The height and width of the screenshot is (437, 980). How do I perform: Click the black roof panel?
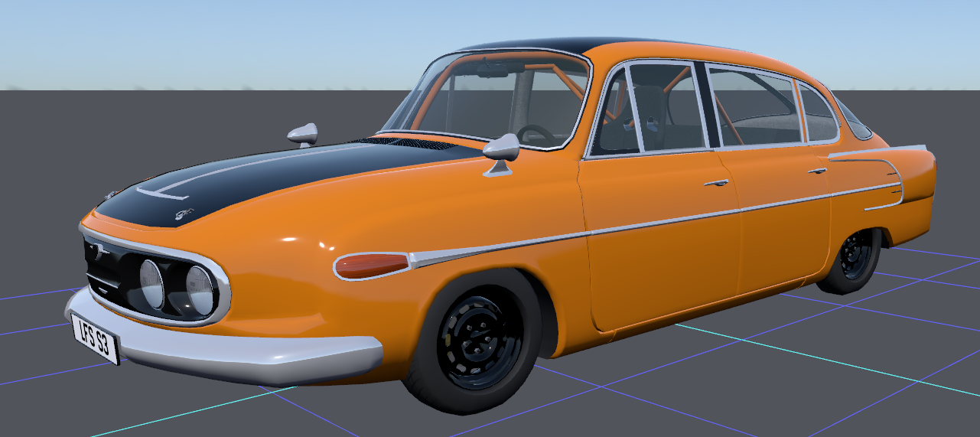(x=548, y=45)
